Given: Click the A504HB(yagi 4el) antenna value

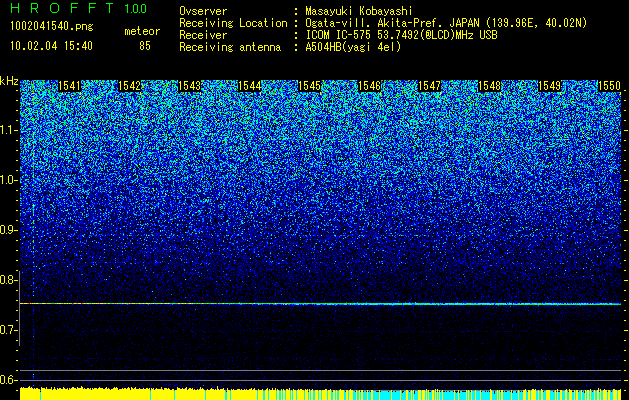Looking at the screenshot, I should click(x=353, y=47).
